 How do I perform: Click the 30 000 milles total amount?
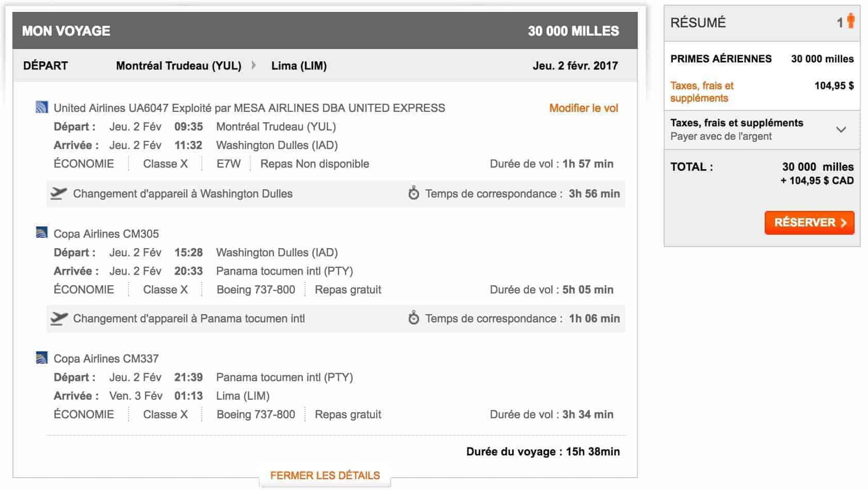817,167
